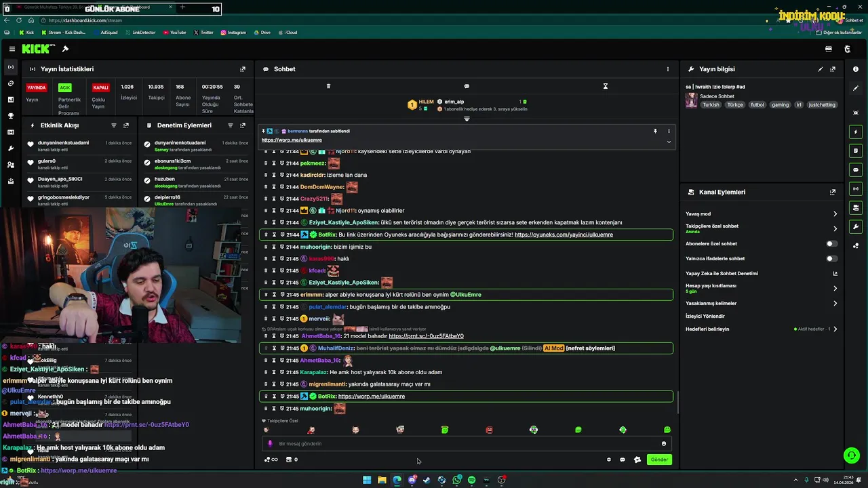Pop out the Kanal Eylemleri panel
Viewport: 868px width, 488px height.
(x=833, y=192)
